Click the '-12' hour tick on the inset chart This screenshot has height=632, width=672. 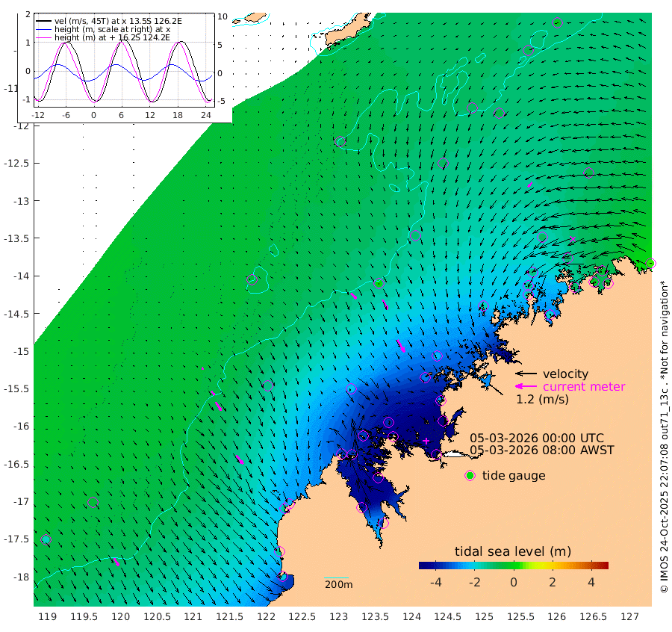tap(38, 115)
